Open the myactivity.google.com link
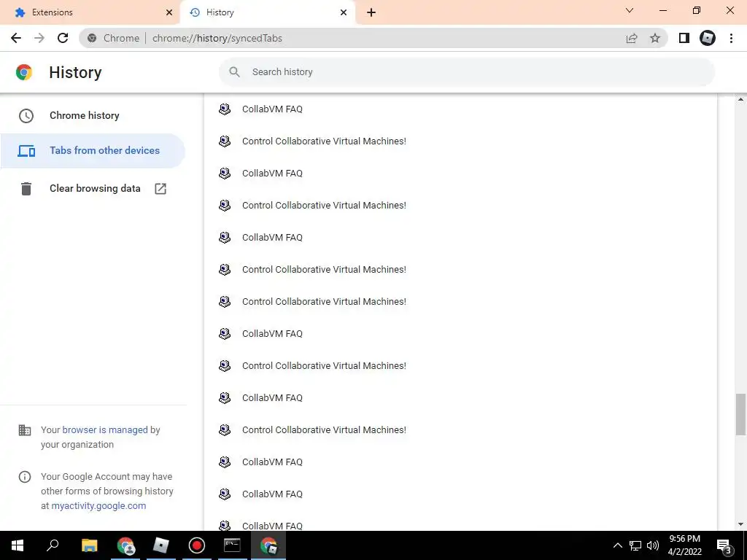Image resolution: width=747 pixels, height=560 pixels. [98, 506]
